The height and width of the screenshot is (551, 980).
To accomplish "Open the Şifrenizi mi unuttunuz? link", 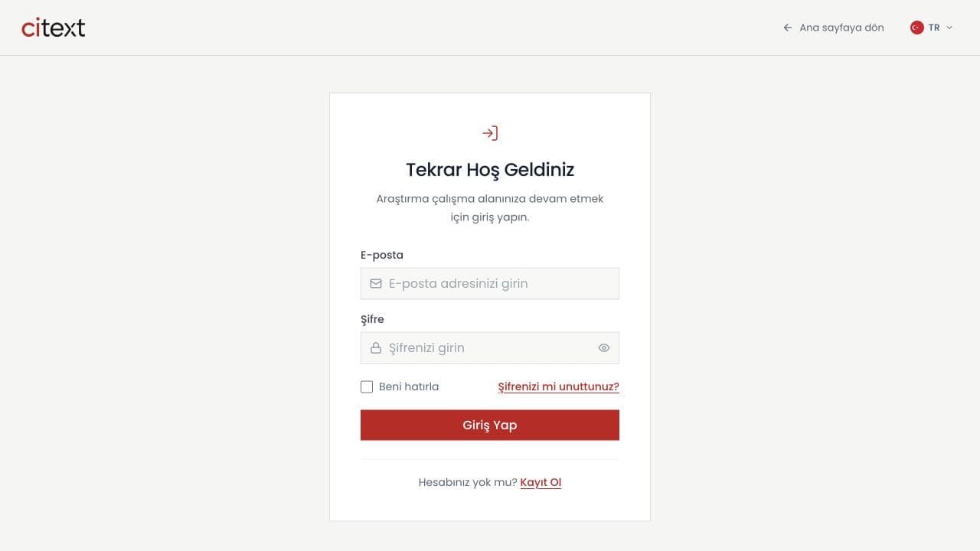I will coord(558,386).
